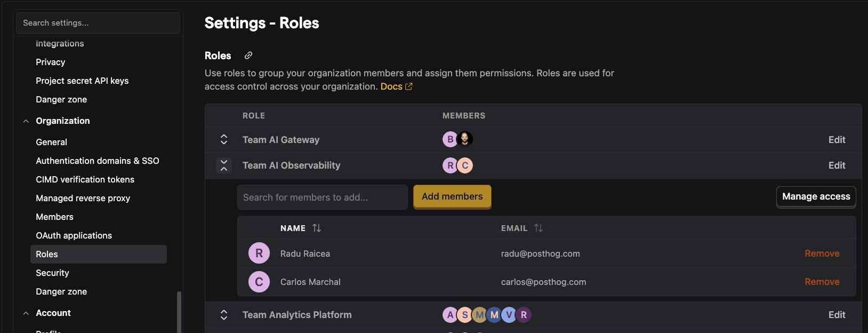The width and height of the screenshot is (868, 333).
Task: Click the Team Analytics Platform role name
Action: 297,315
